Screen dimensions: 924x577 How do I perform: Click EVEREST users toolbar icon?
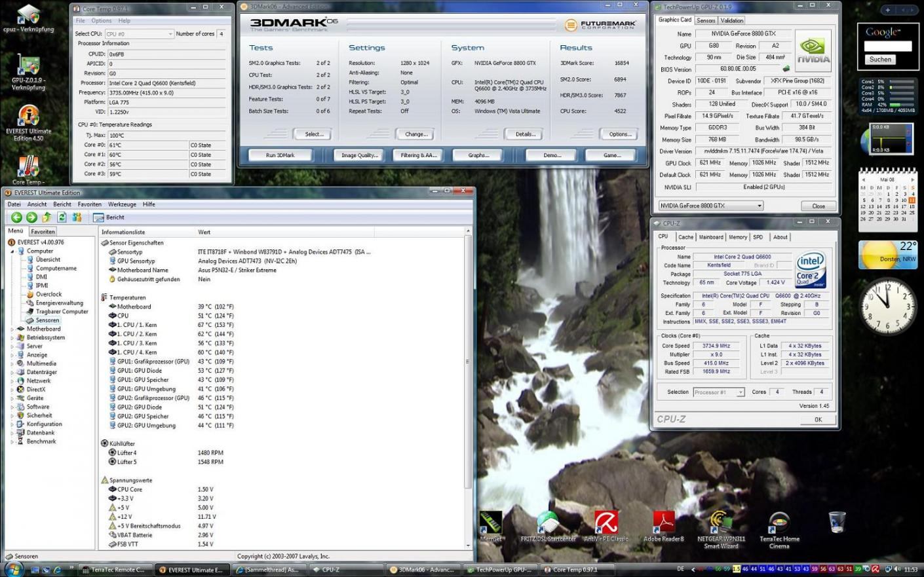77,217
